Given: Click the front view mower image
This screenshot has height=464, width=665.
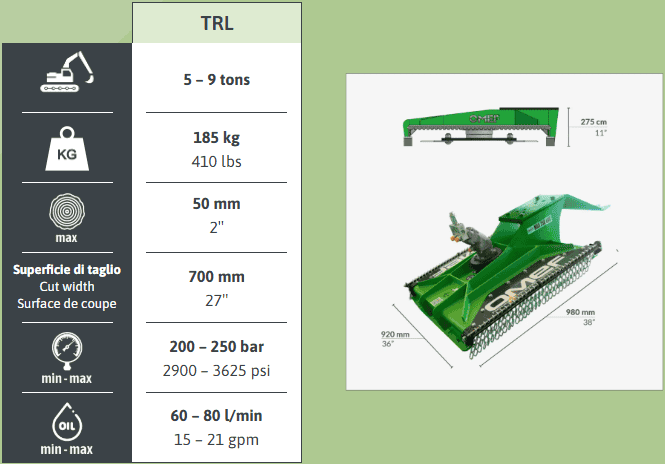Looking at the screenshot, I should click(479, 130).
